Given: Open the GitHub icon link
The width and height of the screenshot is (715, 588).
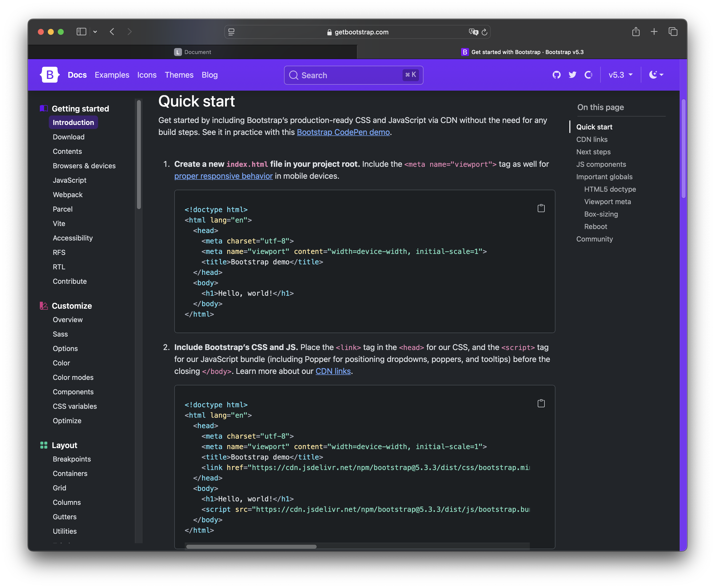Looking at the screenshot, I should 556,75.
